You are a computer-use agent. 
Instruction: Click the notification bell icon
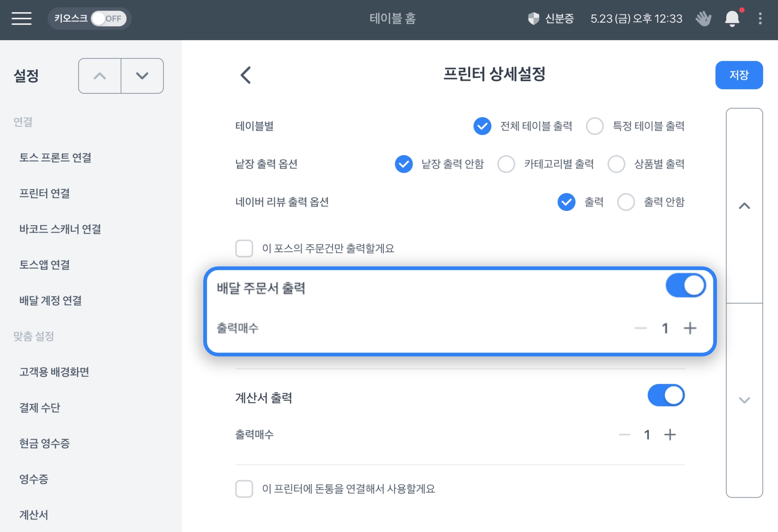732,18
